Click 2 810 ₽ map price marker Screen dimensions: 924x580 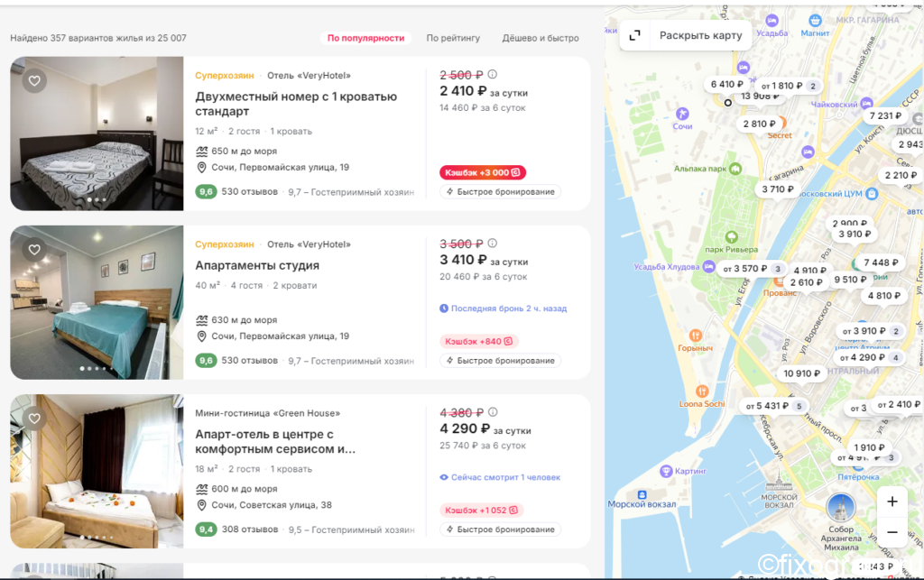tap(759, 124)
